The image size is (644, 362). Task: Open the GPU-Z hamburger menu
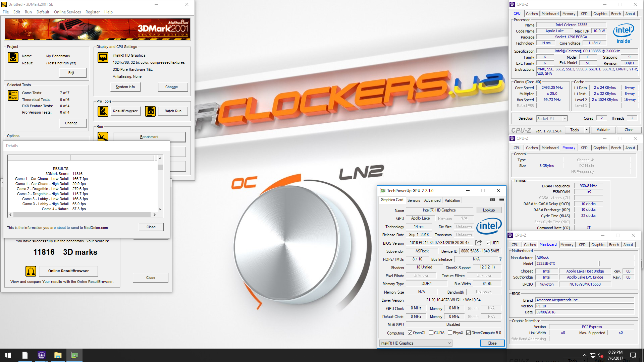point(501,199)
